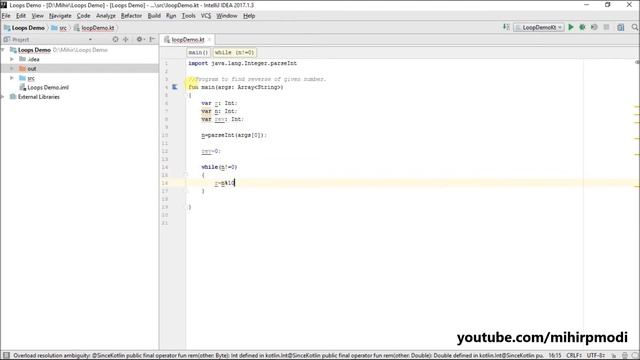Run with Coverage icon in toolbar
The width and height of the screenshot is (640, 360).
[x=594, y=27]
